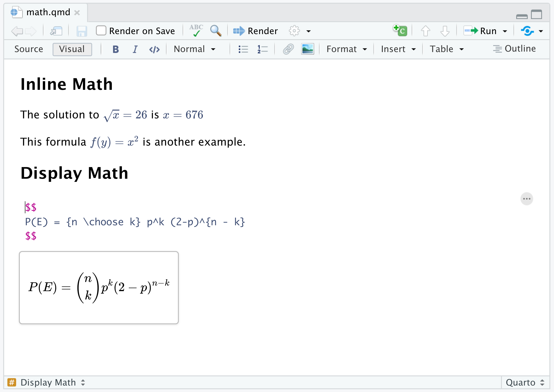Screen dimensions: 554x392
Task: Switch to Visual editor view
Action: coord(73,48)
